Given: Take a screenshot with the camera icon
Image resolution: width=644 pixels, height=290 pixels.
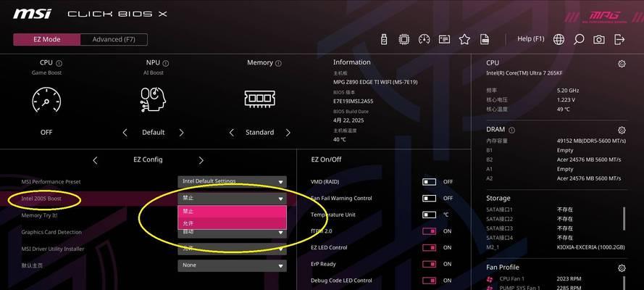Looking at the screenshot, I should 599,39.
